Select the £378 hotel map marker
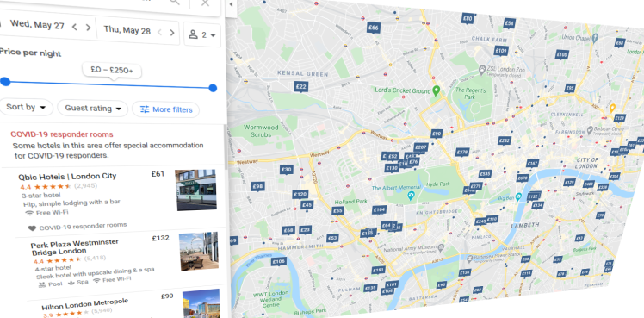The height and width of the screenshot is (318, 644). pyautogui.click(x=462, y=153)
